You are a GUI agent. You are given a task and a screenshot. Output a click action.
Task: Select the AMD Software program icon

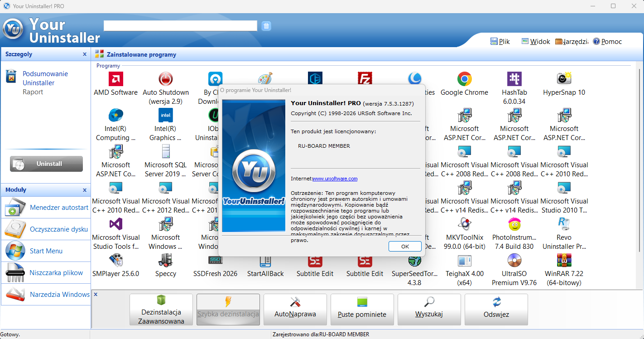[x=115, y=79]
